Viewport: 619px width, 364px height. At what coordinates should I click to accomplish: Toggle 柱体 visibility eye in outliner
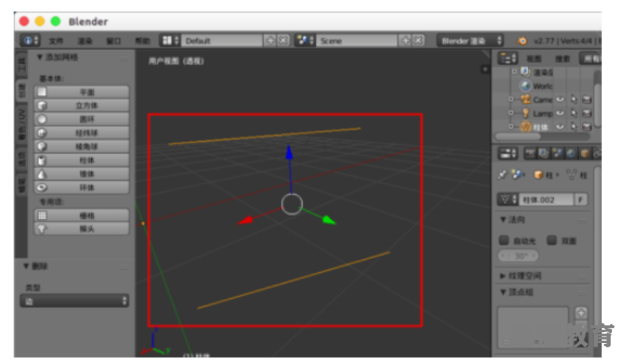[560, 127]
